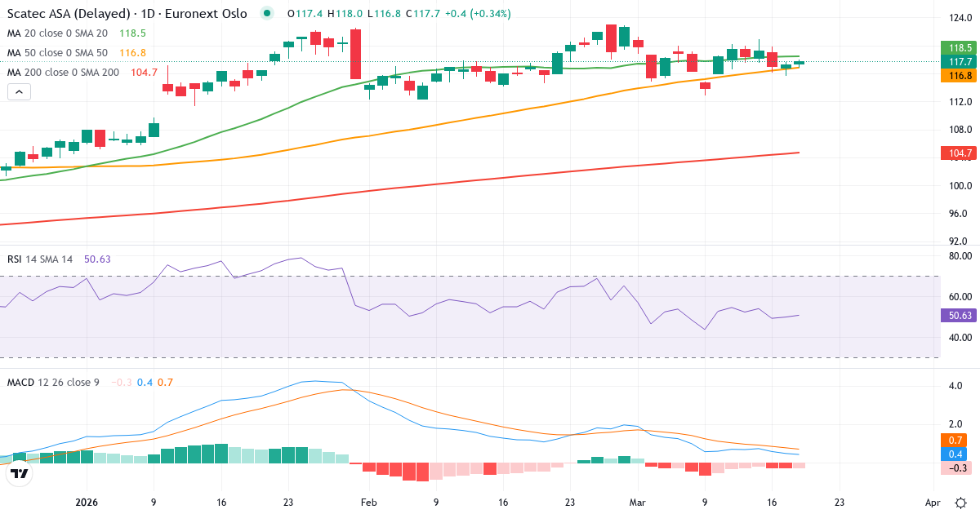The height and width of the screenshot is (514, 980).
Task: Collapse the indicator legend chevron
Action: click(20, 92)
